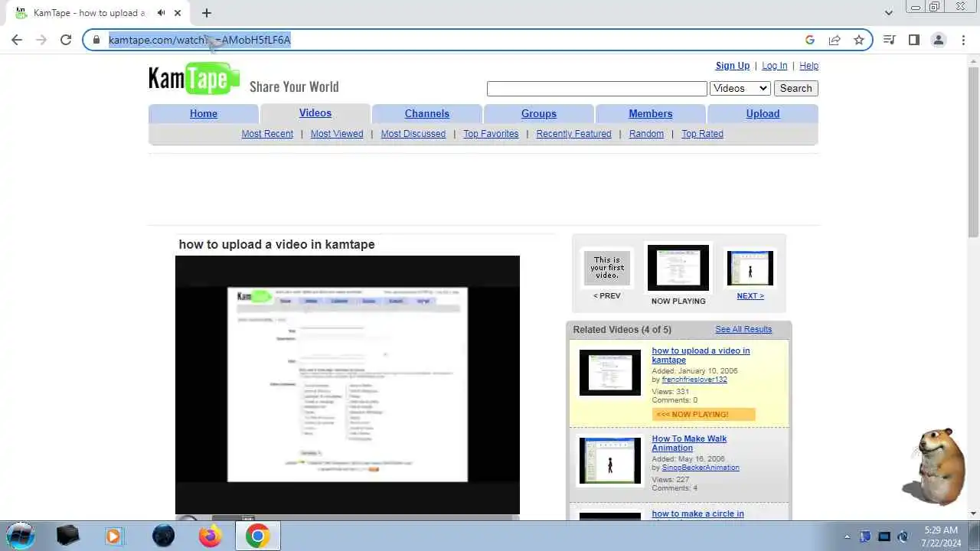Open the Top Rated link
Image resolution: width=980 pixels, height=551 pixels.
coord(702,134)
